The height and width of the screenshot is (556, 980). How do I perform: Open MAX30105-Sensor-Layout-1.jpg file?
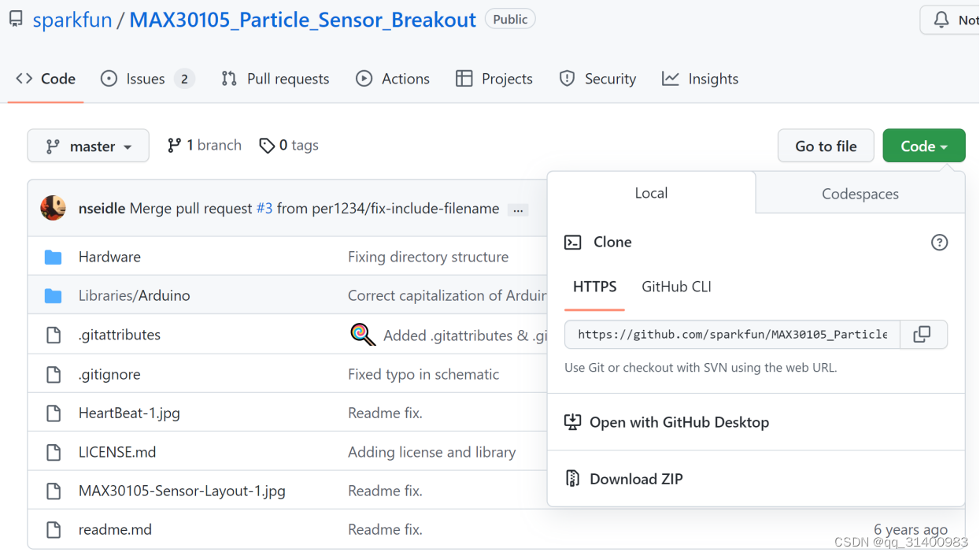tap(182, 491)
